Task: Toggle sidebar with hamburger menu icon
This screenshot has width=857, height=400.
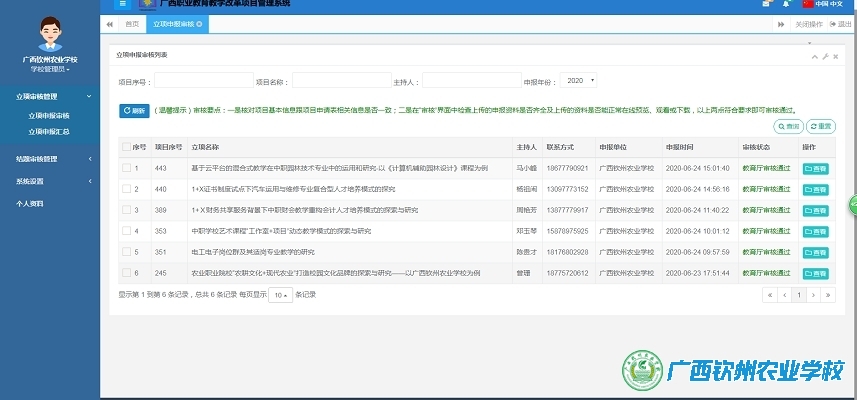Action: pos(123,4)
